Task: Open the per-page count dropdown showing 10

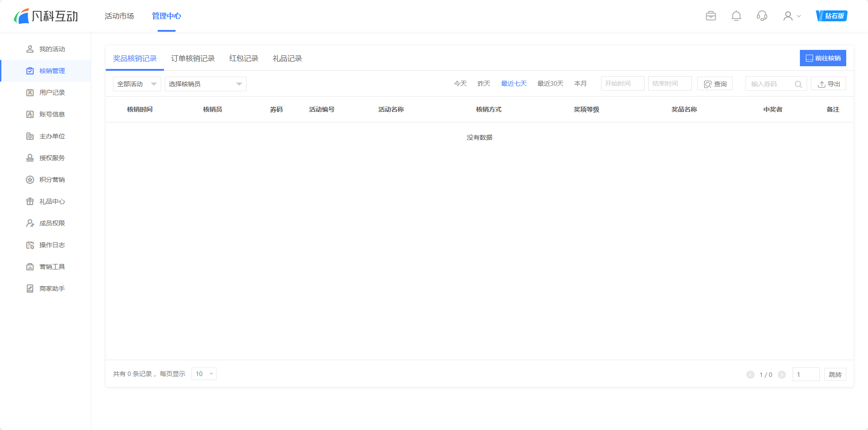Action: coord(203,373)
